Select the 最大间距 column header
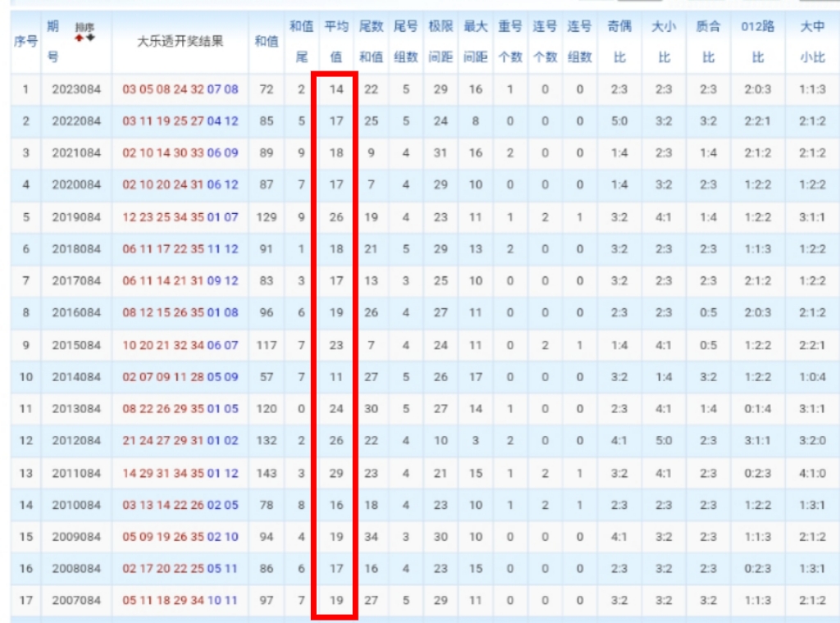This screenshot has height=623, width=840. pos(476,41)
